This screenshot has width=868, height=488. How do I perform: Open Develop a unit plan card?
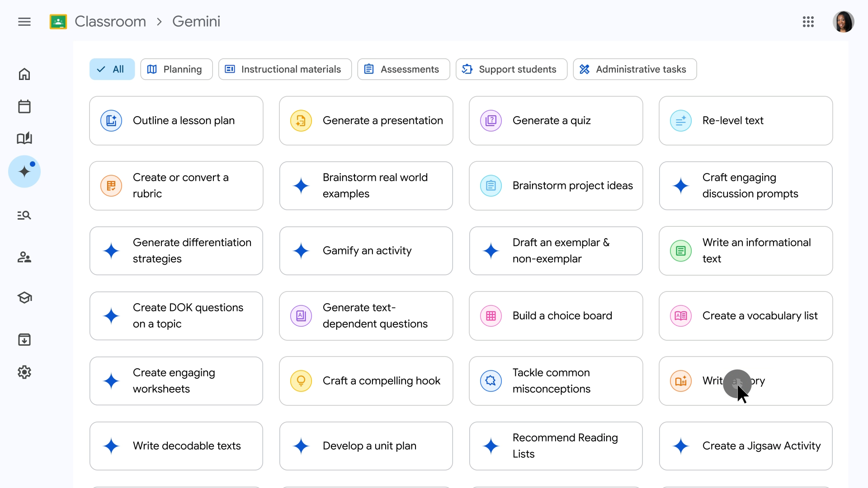coord(366,446)
